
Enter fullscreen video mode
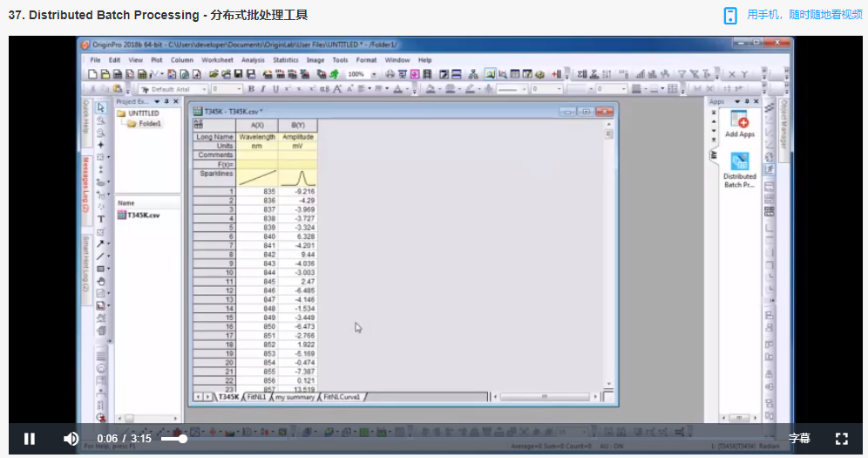[842, 439]
